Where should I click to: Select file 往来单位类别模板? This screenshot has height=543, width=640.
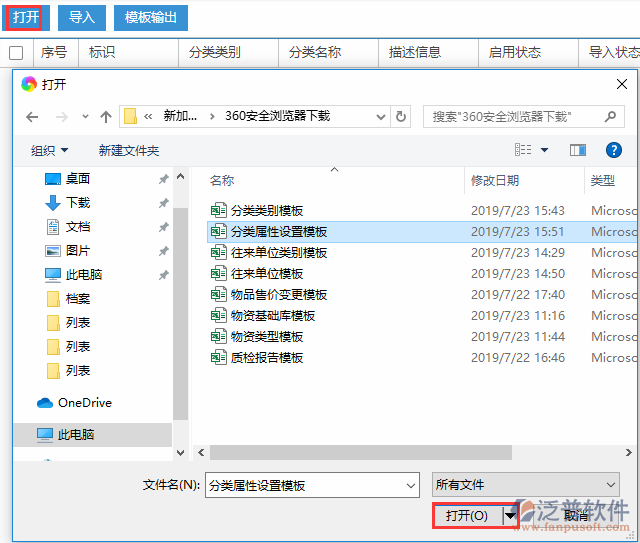tap(279, 253)
